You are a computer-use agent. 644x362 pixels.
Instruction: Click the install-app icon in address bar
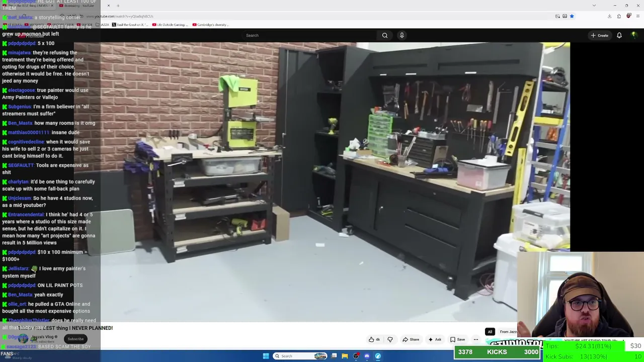tap(565, 16)
